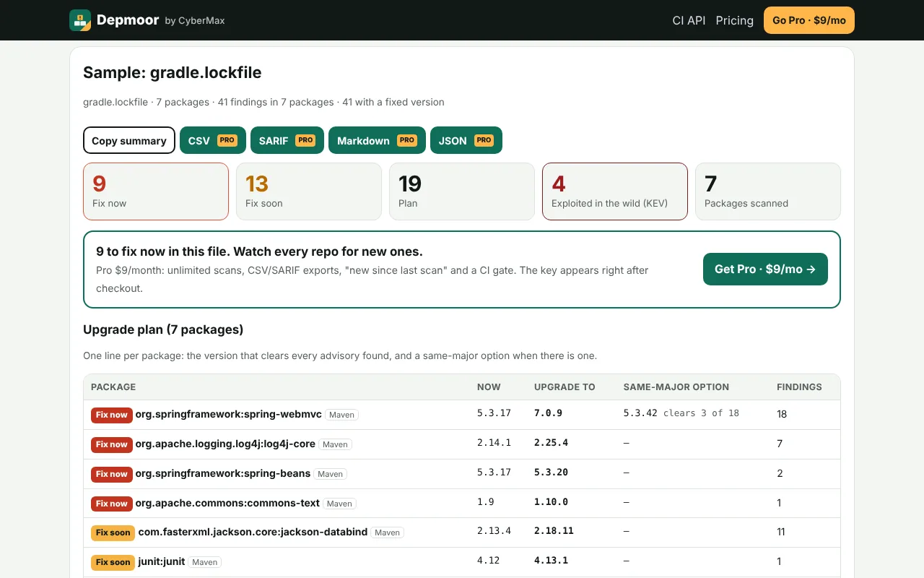Select the 13 Fix soon summary card
This screenshot has width=924, height=578.
tap(309, 191)
